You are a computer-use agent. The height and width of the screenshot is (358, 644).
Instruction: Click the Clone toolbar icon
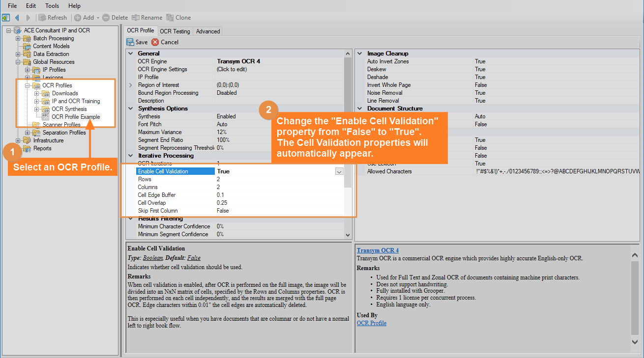click(x=170, y=18)
